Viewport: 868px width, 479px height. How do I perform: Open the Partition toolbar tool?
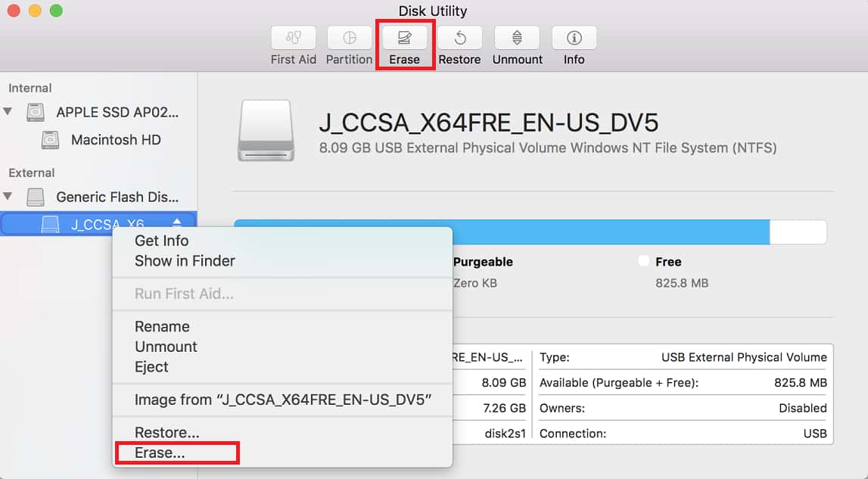(350, 38)
